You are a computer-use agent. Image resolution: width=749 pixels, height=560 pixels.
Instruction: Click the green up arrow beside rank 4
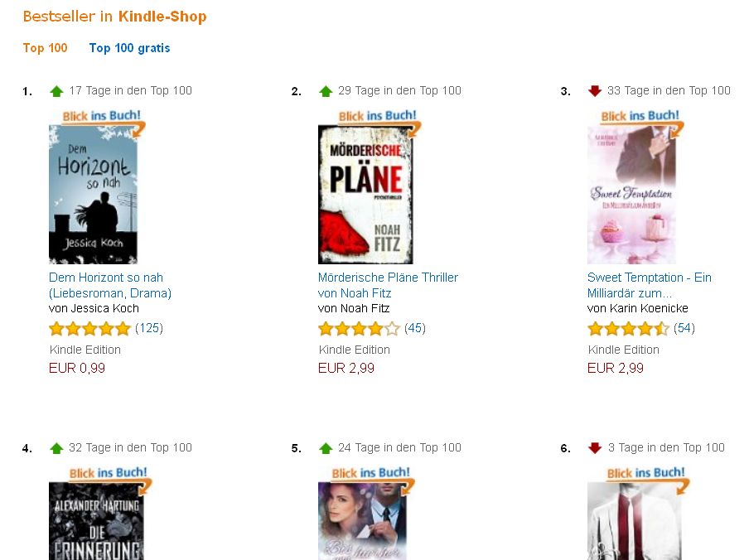(56, 448)
